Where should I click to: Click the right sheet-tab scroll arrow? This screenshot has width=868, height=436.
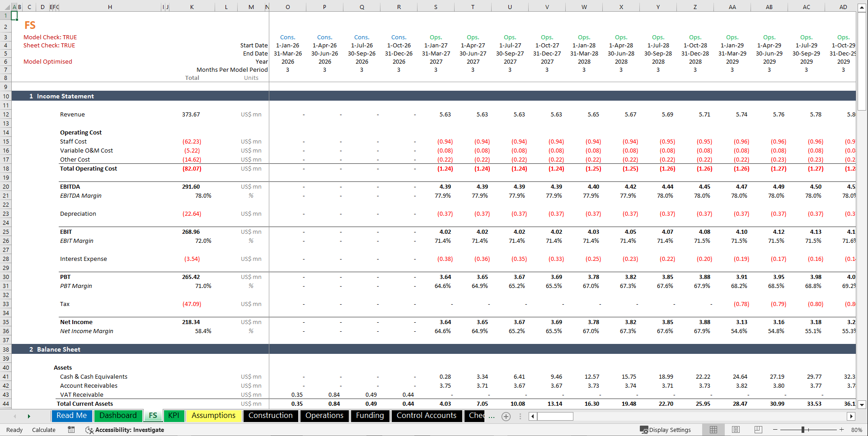tap(29, 416)
